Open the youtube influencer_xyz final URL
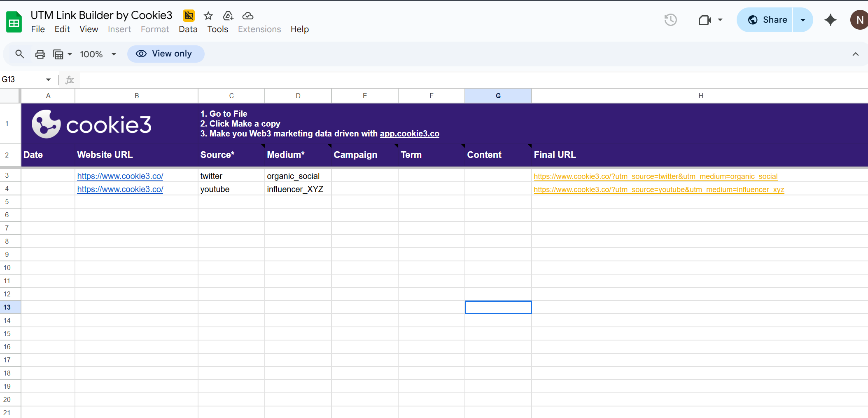Image resolution: width=868 pixels, height=418 pixels. [x=659, y=190]
